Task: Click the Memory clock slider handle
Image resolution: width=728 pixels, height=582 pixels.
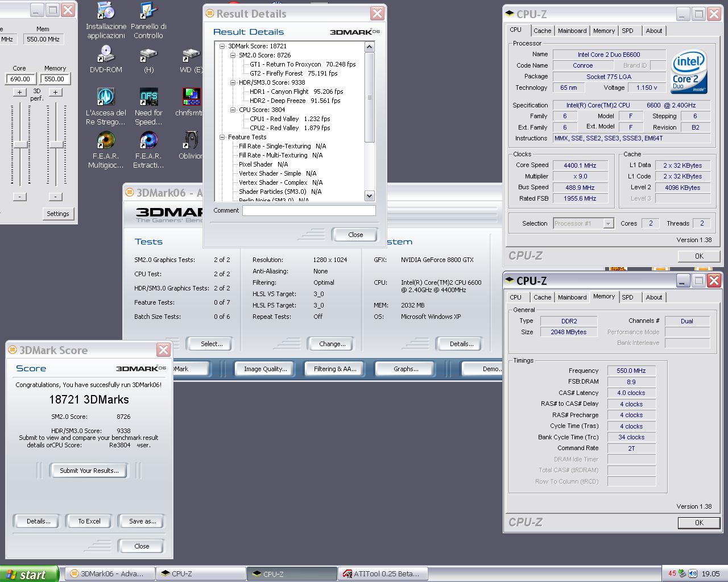Action: [x=56, y=145]
